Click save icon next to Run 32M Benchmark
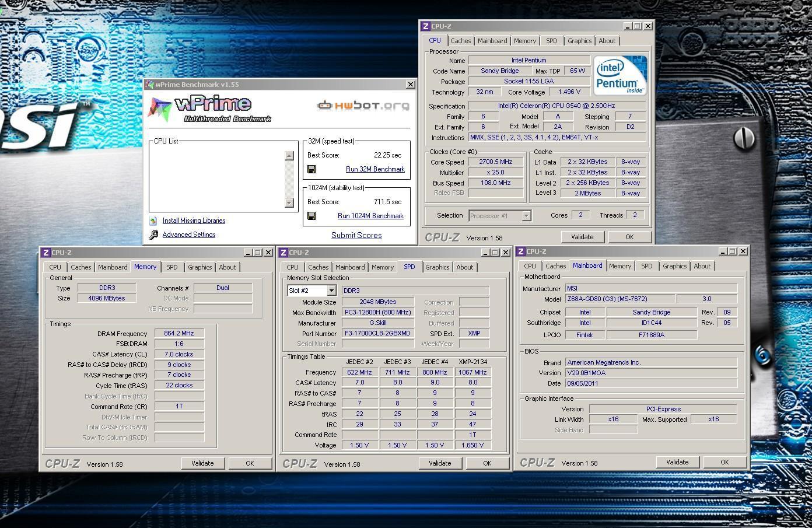812x528 pixels. [311, 169]
